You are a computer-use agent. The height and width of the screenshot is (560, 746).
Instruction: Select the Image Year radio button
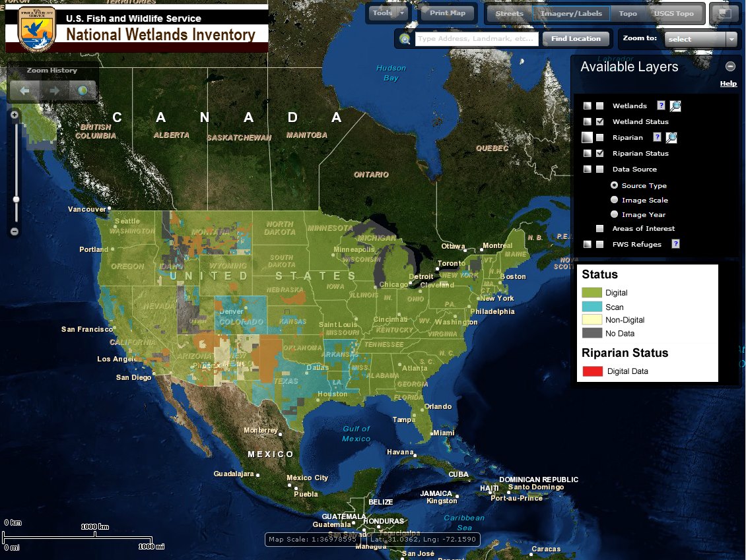coord(614,214)
